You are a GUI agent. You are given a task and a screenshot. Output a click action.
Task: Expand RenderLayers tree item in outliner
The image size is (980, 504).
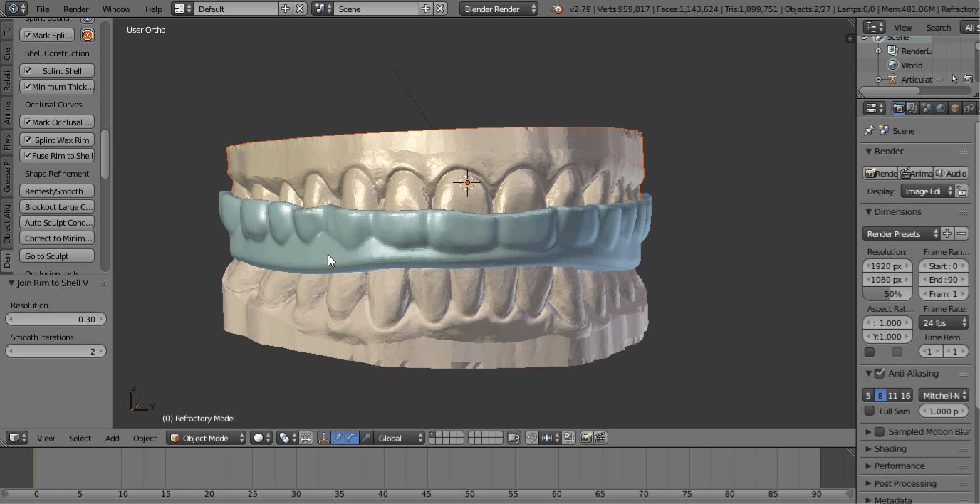(878, 51)
